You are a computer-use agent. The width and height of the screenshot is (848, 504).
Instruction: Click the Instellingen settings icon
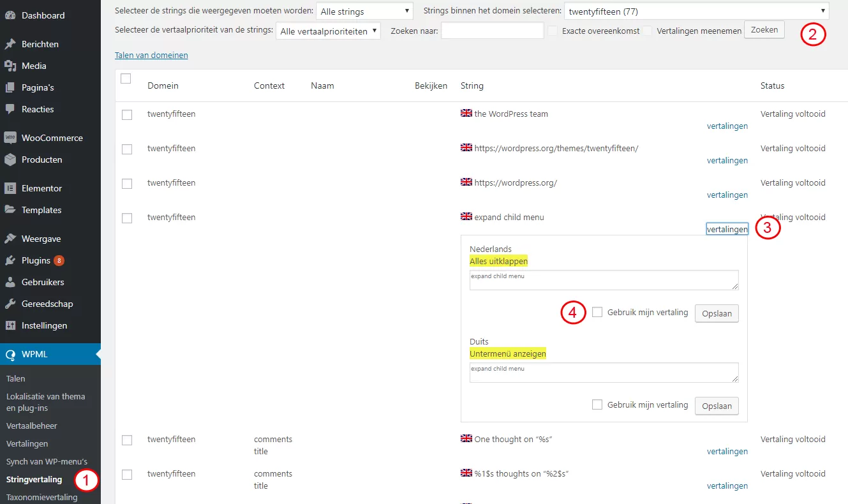[10, 325]
